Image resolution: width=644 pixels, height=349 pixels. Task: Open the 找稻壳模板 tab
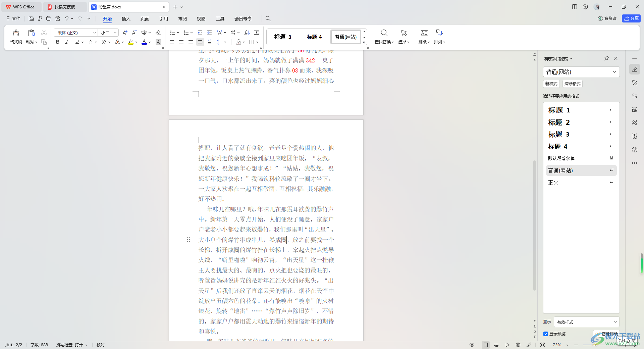pyautogui.click(x=64, y=7)
